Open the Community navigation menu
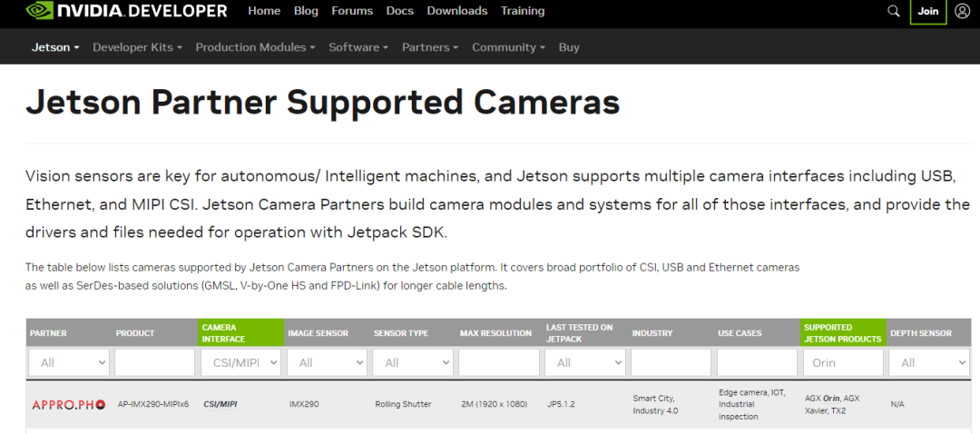980x434 pixels. 508,47
